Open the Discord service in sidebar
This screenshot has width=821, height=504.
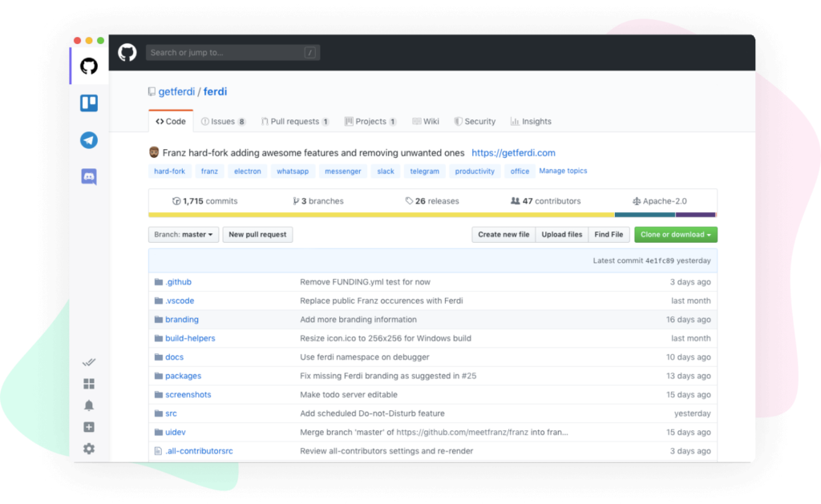(89, 177)
